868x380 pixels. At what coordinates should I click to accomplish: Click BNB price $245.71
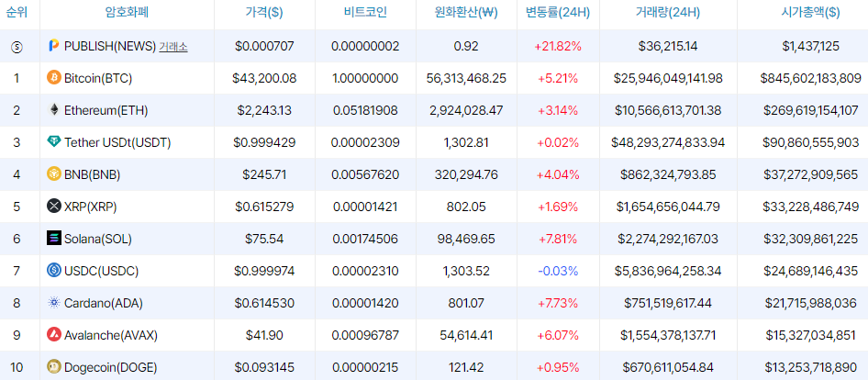(x=264, y=175)
